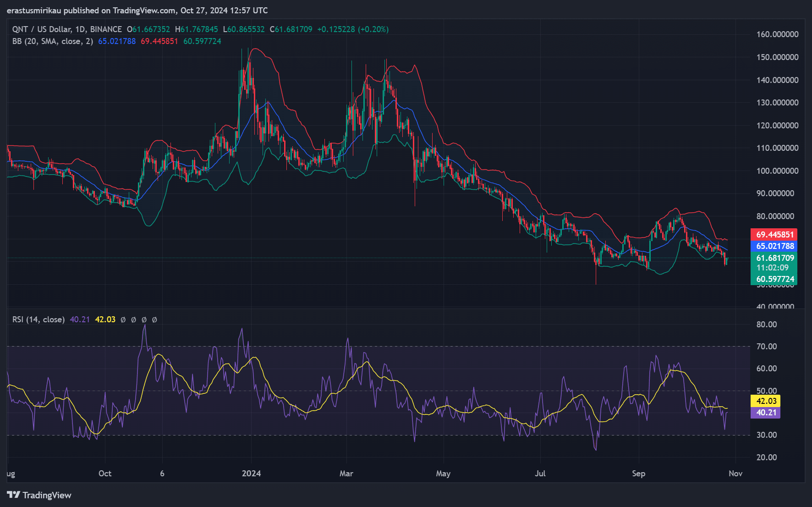This screenshot has height=507, width=812.
Task: Click the lower band price tag 60.597724
Action: [x=774, y=279]
